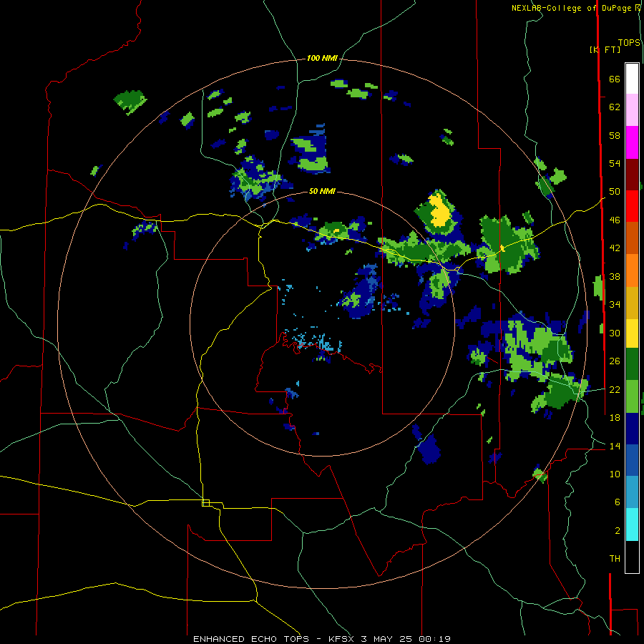Click the light pink legend swatch
This screenshot has width=644, height=644.
point(632,109)
